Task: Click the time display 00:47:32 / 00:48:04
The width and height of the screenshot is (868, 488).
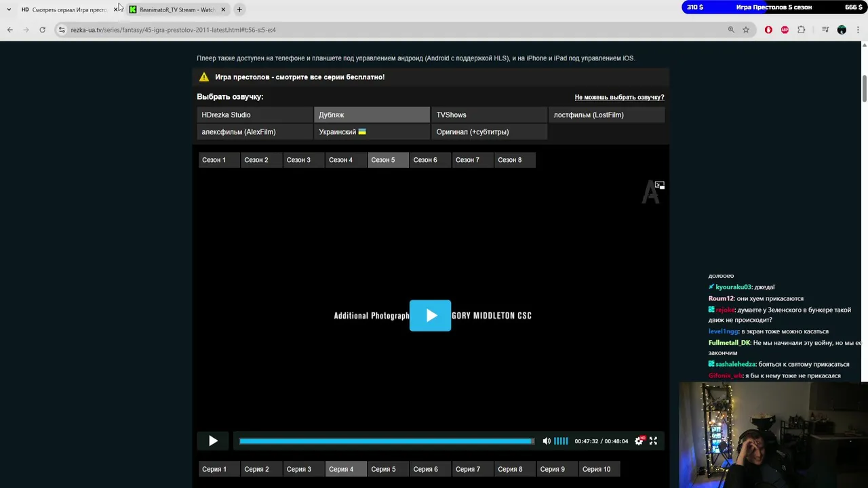Action: point(601,441)
